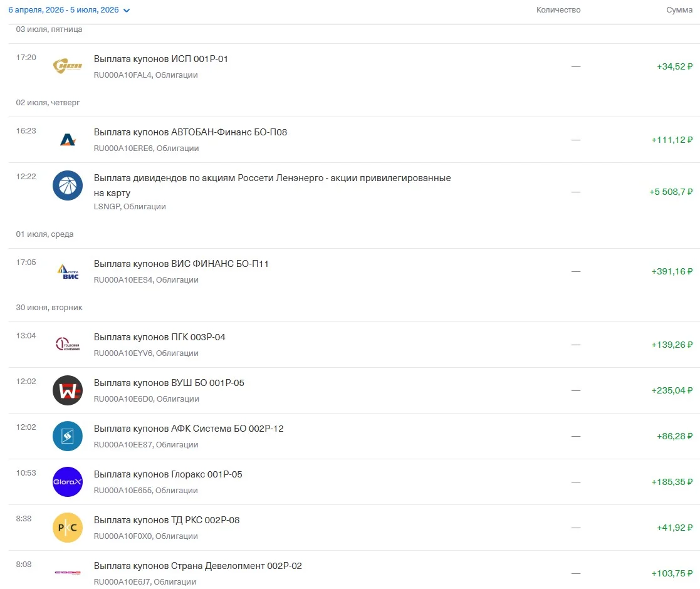The width and height of the screenshot is (700, 589).
Task: Click the +5 508,7 ₽ amount
Action: pos(671,192)
